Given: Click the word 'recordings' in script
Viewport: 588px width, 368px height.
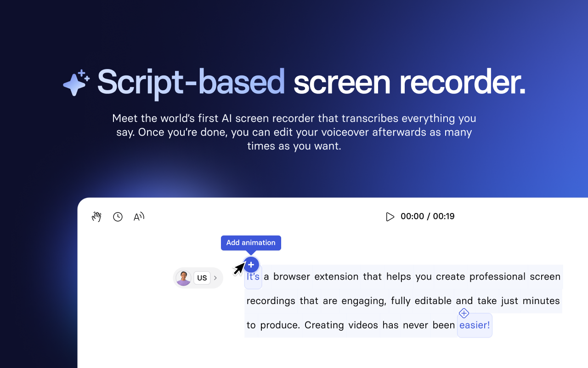Looking at the screenshot, I should tap(271, 301).
